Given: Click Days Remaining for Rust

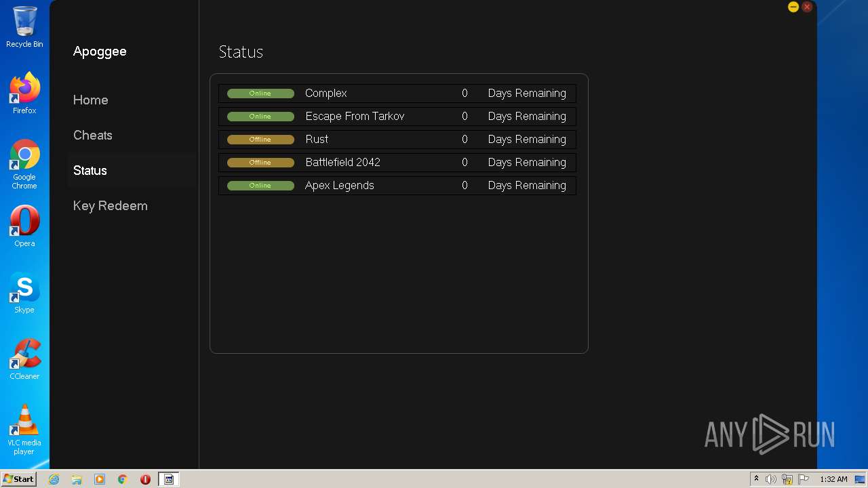Looking at the screenshot, I should pyautogui.click(x=527, y=139).
